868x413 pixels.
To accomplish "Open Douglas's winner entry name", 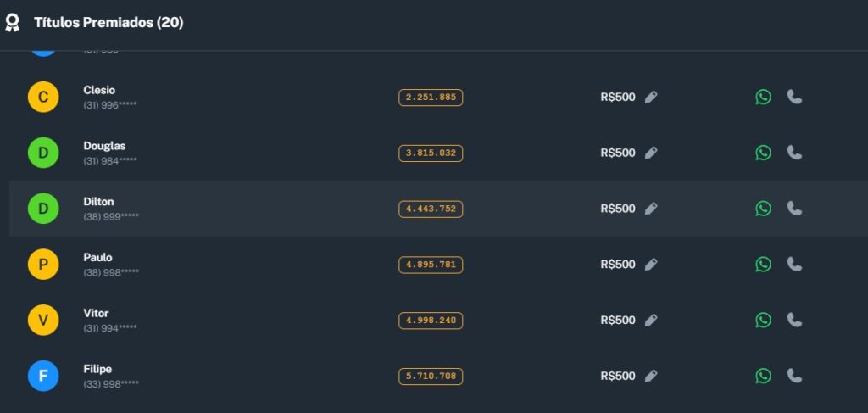I will [104, 146].
